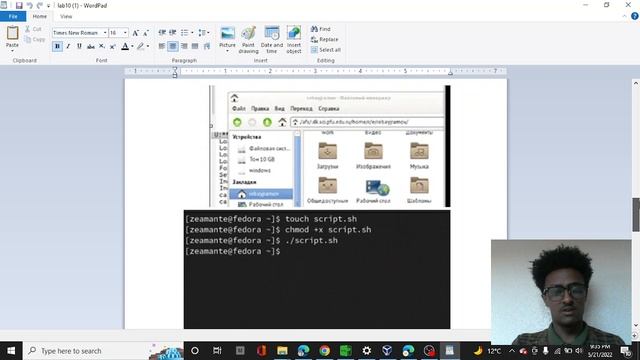Open the File menu

coord(13,16)
